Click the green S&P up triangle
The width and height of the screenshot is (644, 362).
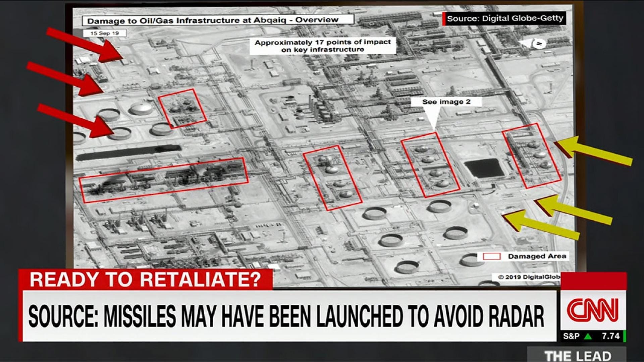pyautogui.click(x=588, y=336)
